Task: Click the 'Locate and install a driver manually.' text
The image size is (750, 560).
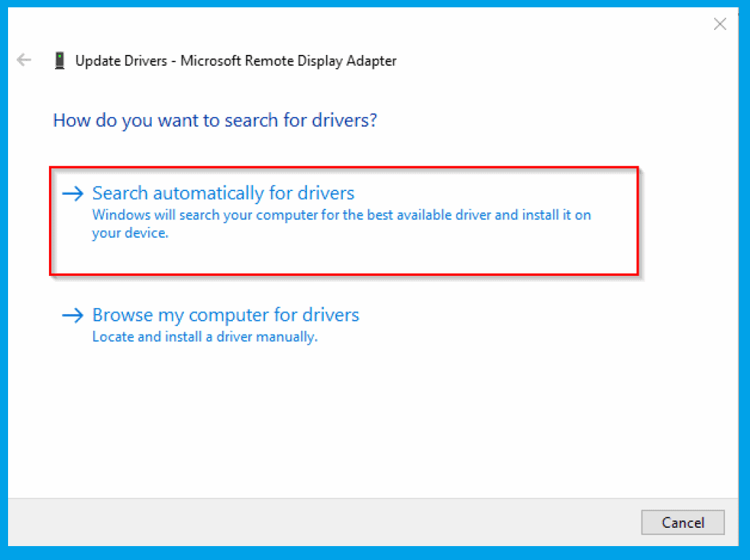Action: 205,337
